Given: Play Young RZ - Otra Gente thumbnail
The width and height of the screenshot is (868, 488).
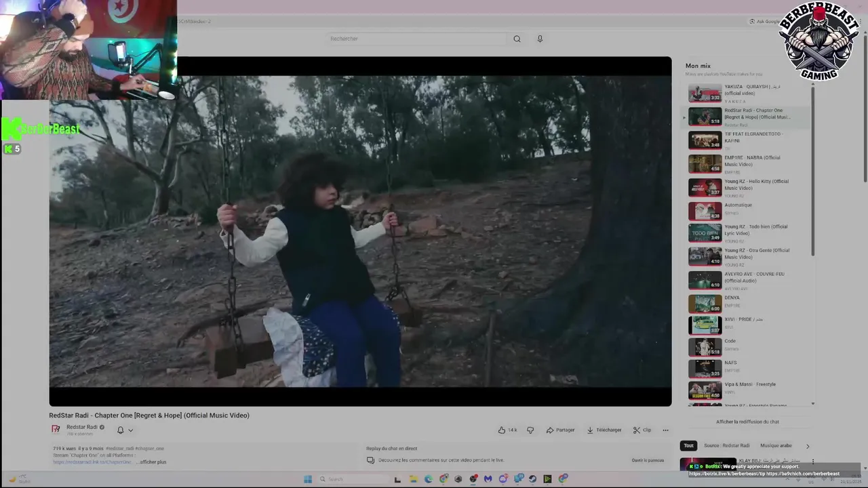Looking at the screenshot, I should (x=705, y=257).
